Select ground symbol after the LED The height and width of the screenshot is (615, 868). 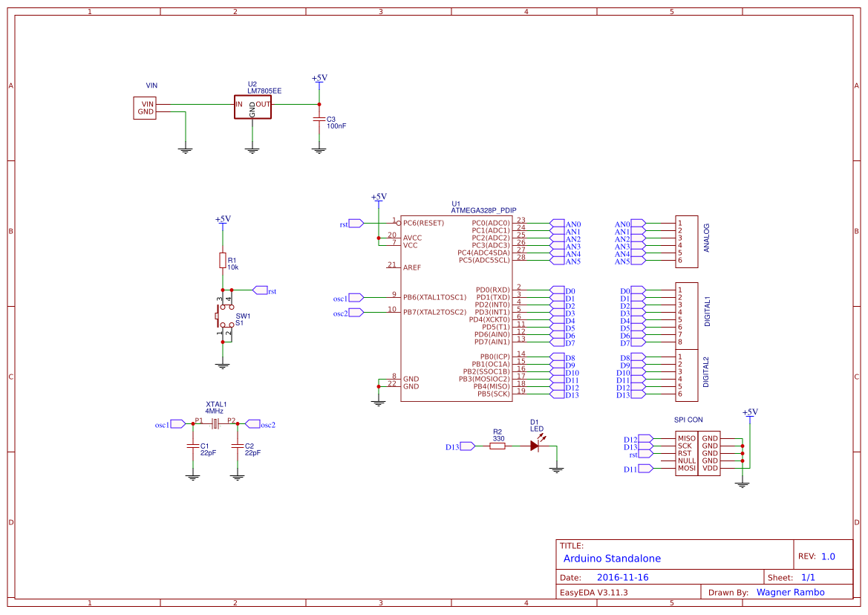[556, 470]
